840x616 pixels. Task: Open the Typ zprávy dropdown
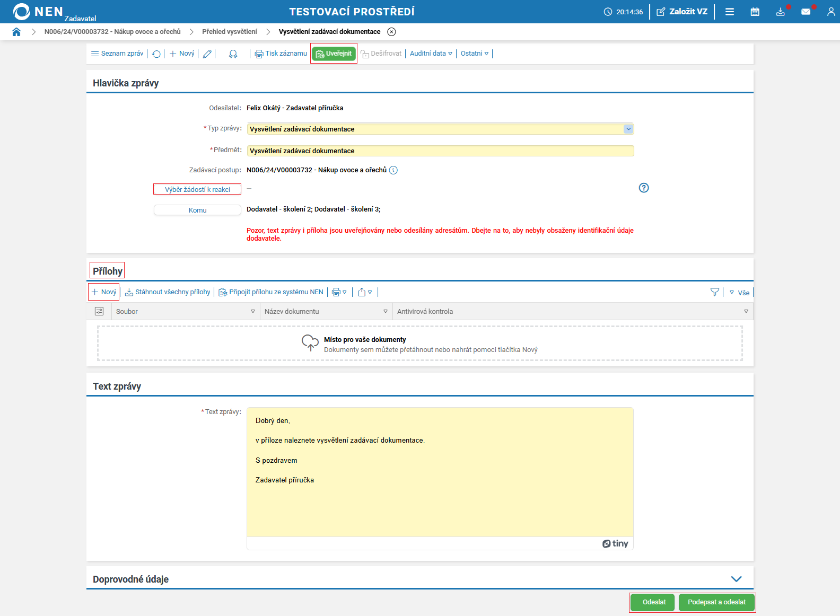[x=628, y=129]
